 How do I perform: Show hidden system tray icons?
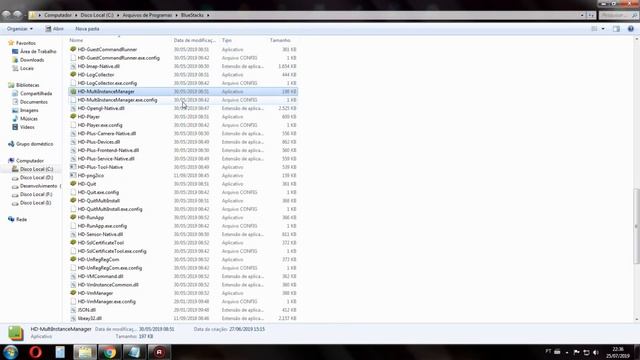point(567,352)
